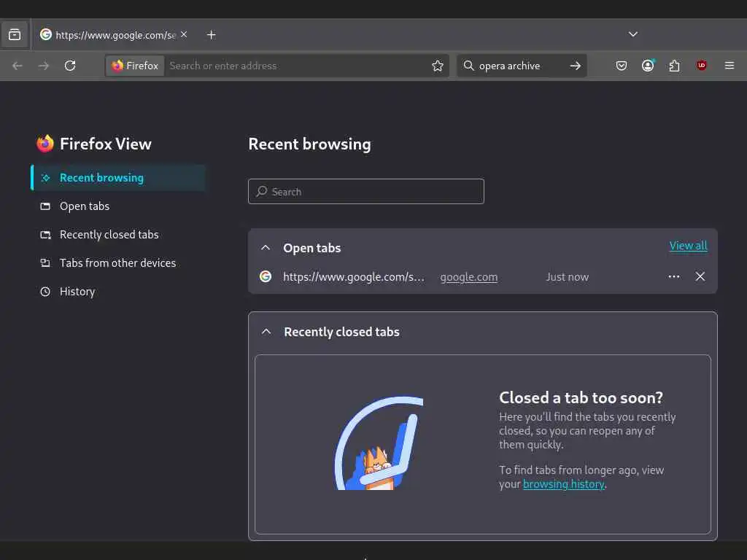
Task: Reload the current page
Action: pyautogui.click(x=70, y=66)
